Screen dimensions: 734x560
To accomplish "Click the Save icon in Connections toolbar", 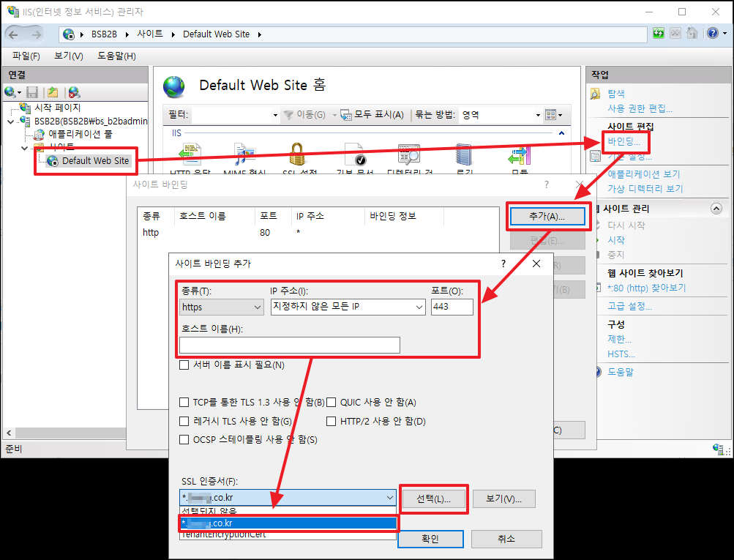I will 31,92.
